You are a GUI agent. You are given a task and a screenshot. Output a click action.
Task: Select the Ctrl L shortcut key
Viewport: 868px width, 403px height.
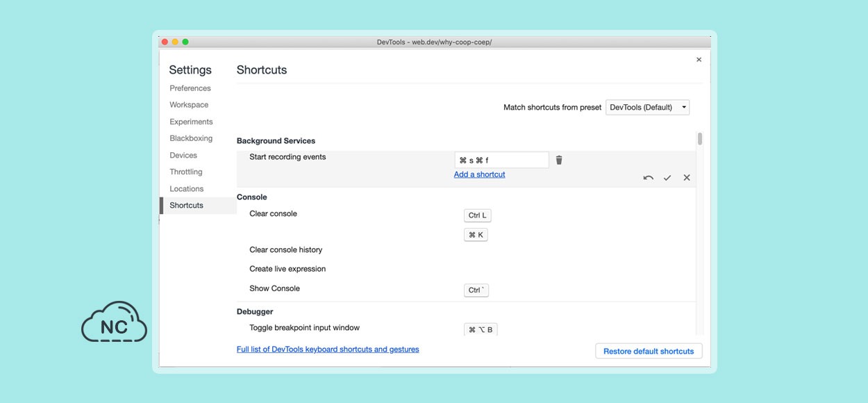pos(478,215)
